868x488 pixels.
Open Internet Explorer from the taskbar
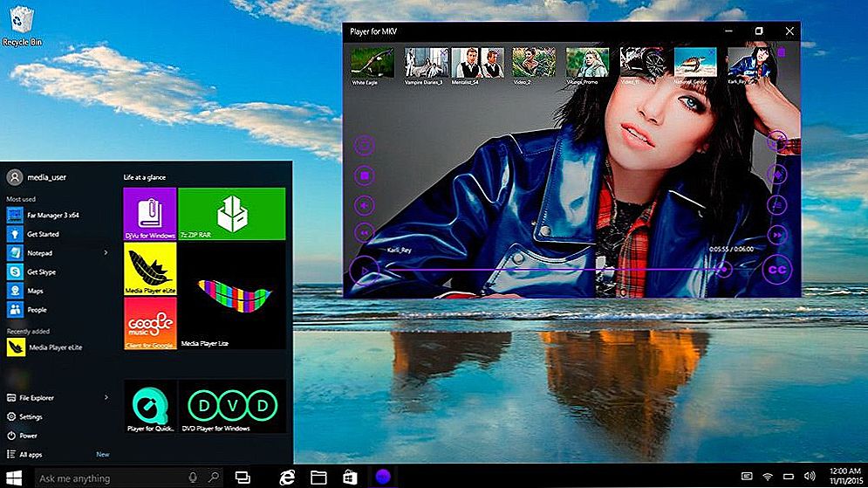[x=287, y=478]
